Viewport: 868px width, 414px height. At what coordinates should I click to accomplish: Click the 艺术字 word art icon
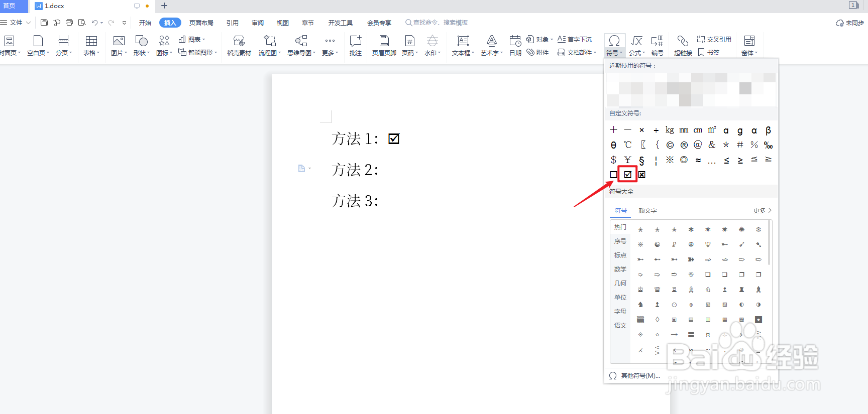coord(492,41)
